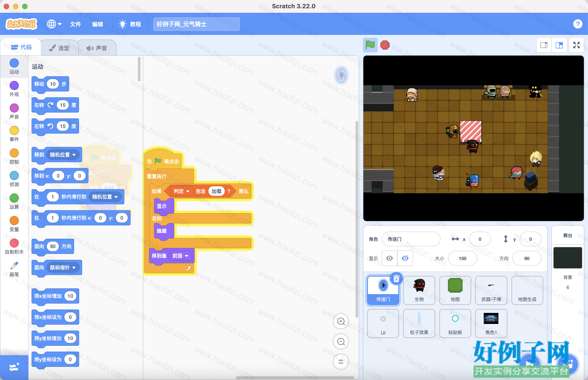Viewport: 588px width, 380px height.
Task: Open the add extension button
Action: 14,367
